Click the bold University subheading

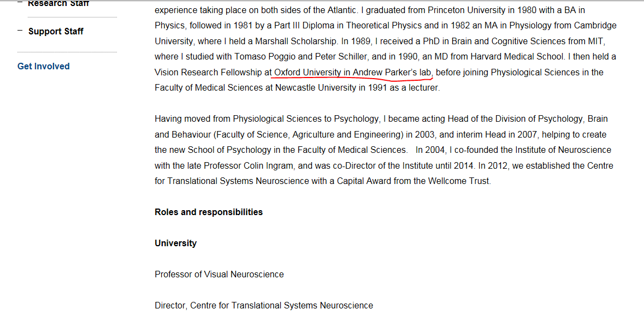[x=175, y=243]
